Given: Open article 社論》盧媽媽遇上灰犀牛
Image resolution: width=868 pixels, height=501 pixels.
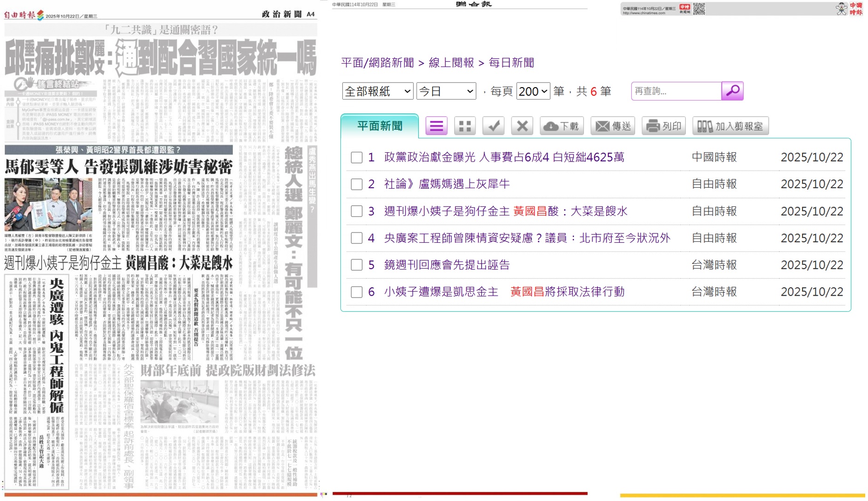Looking at the screenshot, I should [447, 184].
